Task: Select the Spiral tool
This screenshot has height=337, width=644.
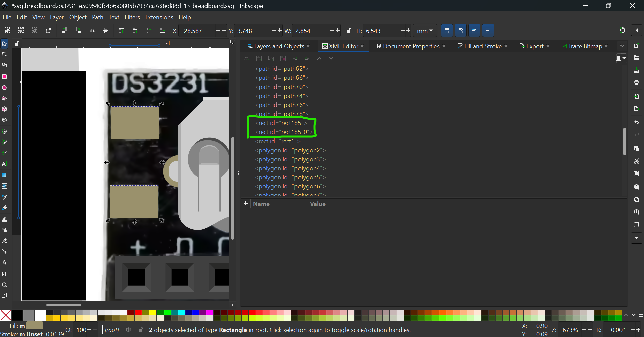Action: (4, 120)
